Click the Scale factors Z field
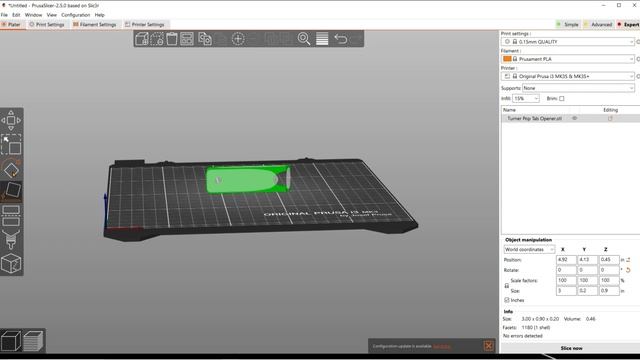This screenshot has height=360, width=640. 609,280
